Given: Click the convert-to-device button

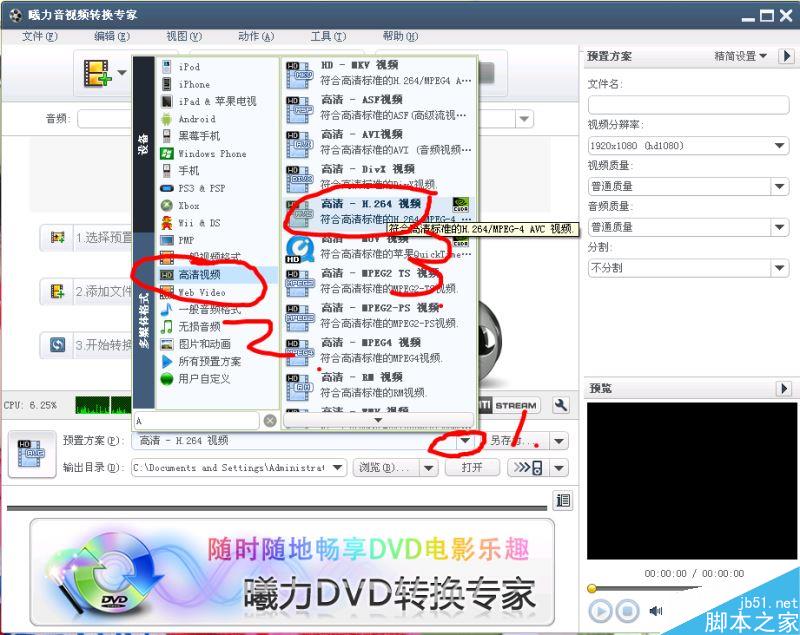Looking at the screenshot, I should [529, 468].
